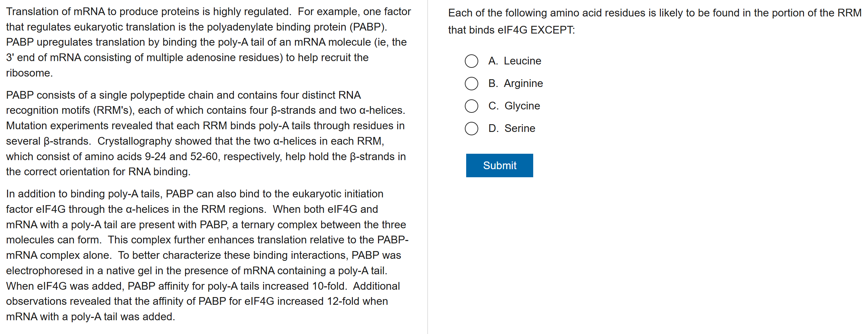868x334 pixels.
Task: Click the Submit button
Action: pos(499,165)
